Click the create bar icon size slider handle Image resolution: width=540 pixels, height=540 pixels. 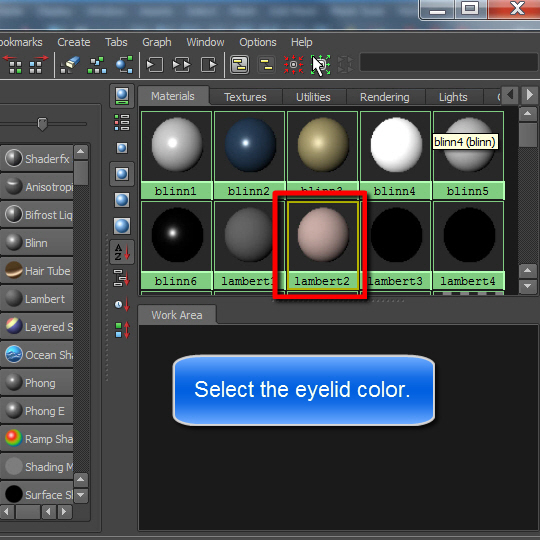point(42,124)
